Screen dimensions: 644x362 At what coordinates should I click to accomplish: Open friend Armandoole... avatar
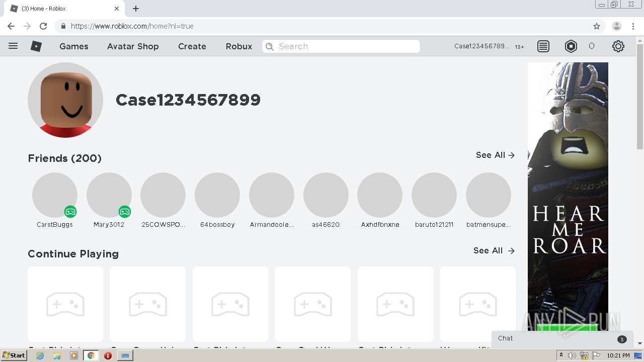point(272,195)
